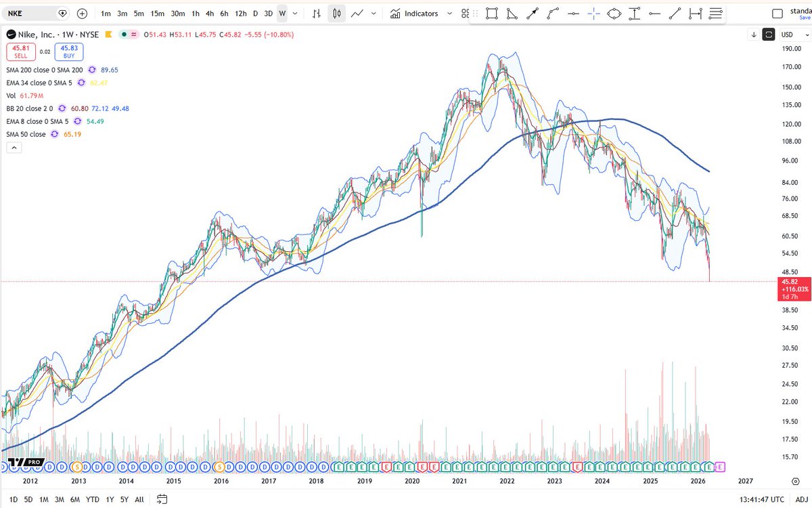Click the compare symbol plus icon
The image size is (812, 508).
pos(82,13)
